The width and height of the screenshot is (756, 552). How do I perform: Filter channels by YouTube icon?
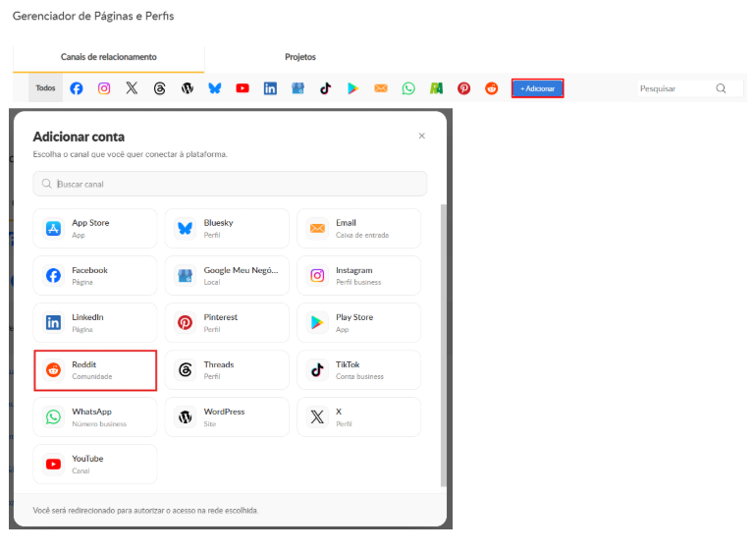243,88
